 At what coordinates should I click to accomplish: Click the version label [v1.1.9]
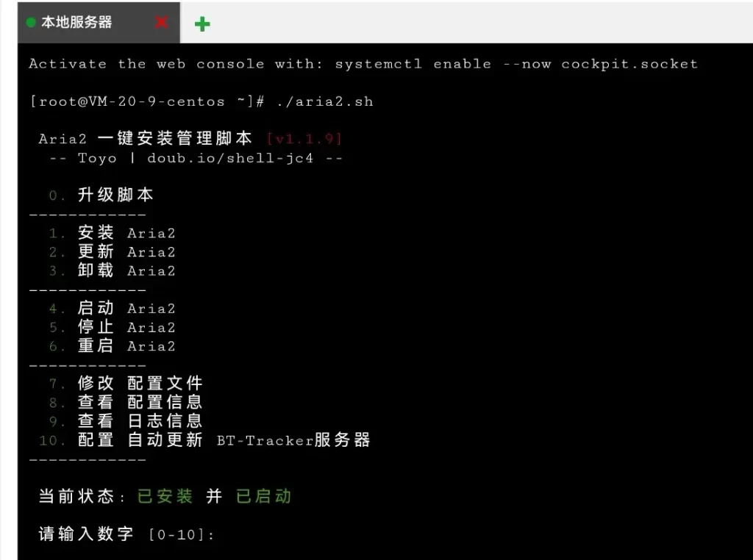click(x=304, y=138)
